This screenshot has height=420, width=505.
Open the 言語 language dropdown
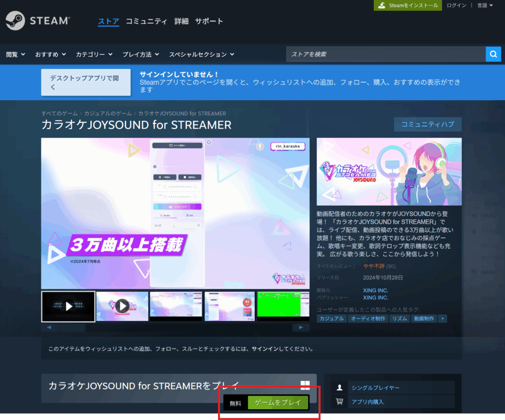(x=485, y=5)
